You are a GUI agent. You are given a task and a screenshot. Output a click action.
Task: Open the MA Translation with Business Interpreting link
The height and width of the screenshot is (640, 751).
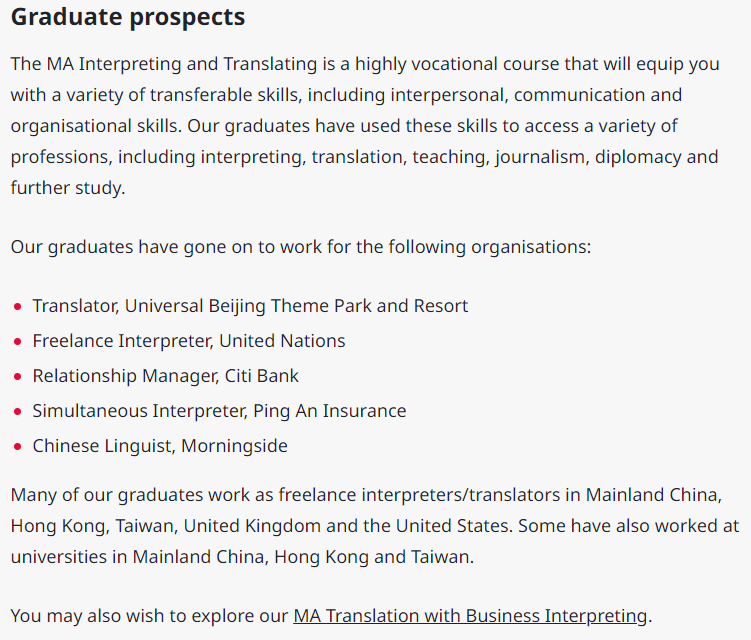click(470, 616)
